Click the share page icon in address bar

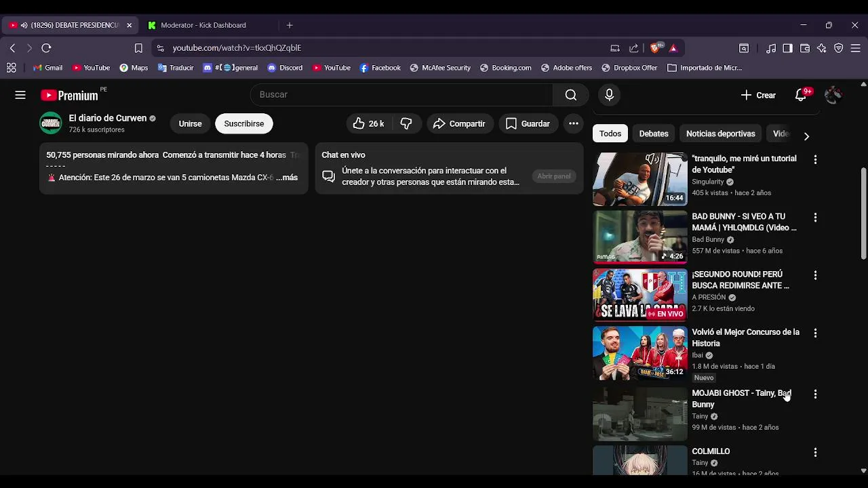pos(634,48)
